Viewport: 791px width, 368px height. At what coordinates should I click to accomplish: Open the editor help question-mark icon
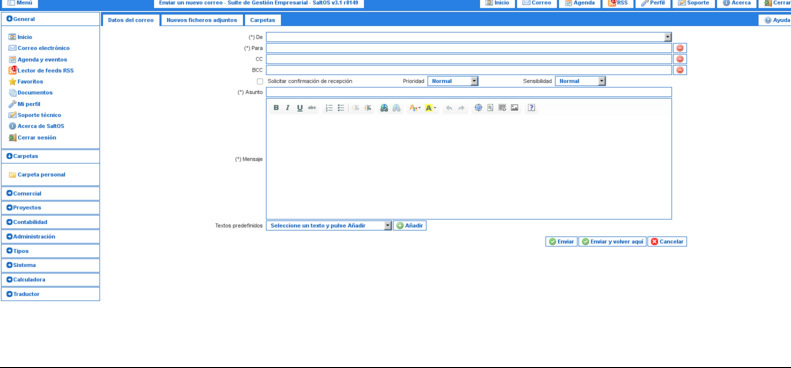click(531, 108)
